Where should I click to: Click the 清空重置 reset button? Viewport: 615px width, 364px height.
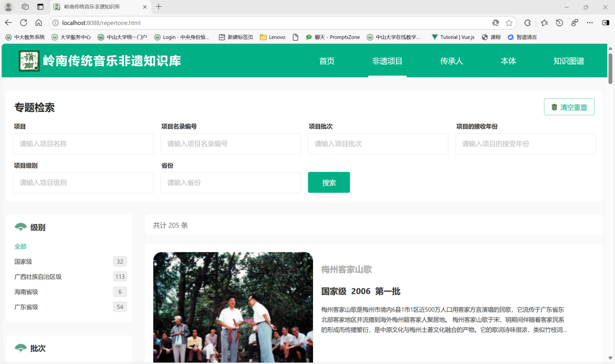569,107
